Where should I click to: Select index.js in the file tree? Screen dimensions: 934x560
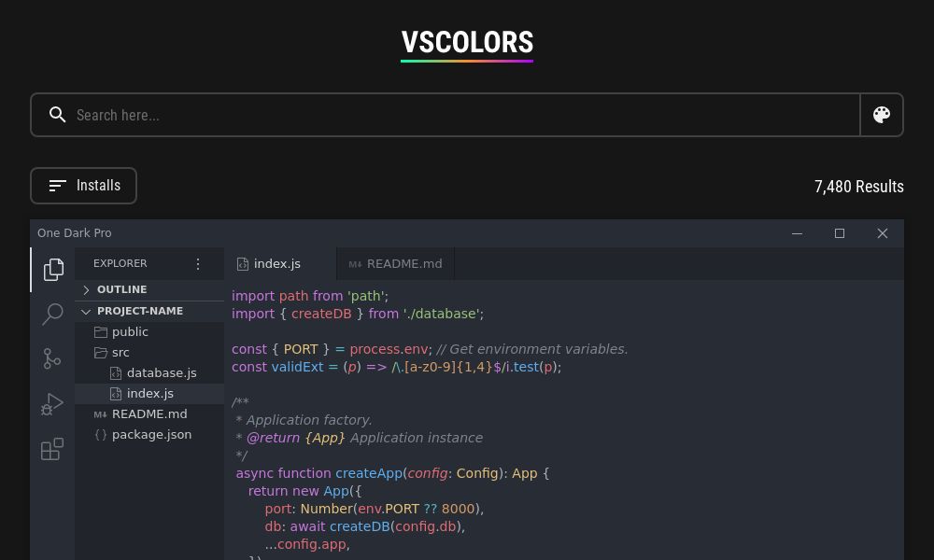(x=149, y=393)
